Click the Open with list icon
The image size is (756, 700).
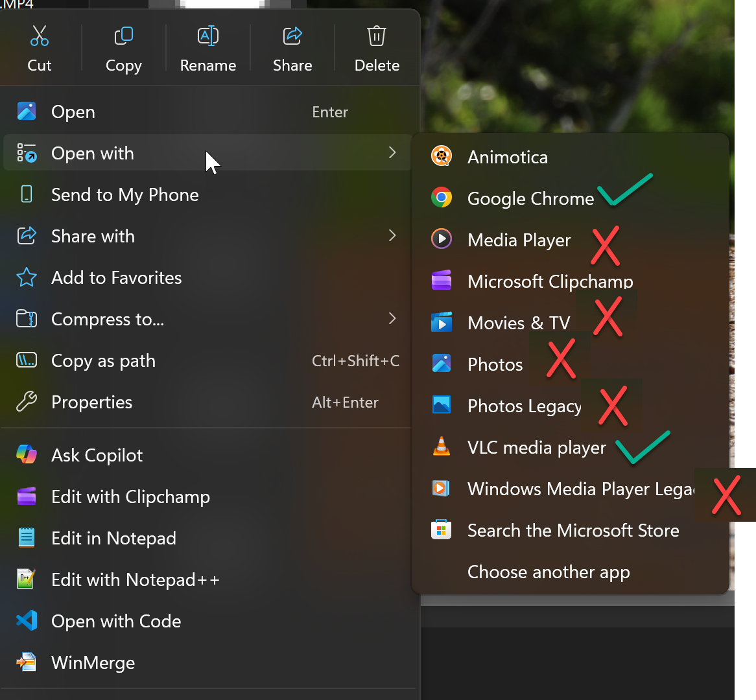pos(27,153)
